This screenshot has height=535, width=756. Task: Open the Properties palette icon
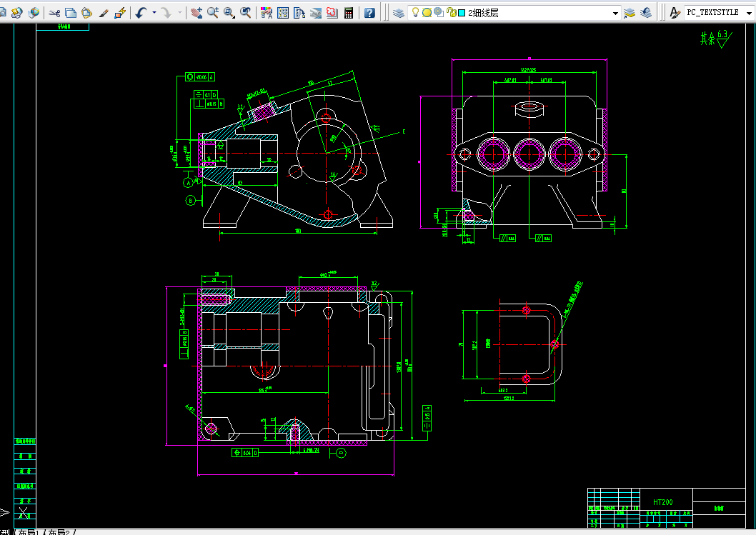click(x=267, y=13)
